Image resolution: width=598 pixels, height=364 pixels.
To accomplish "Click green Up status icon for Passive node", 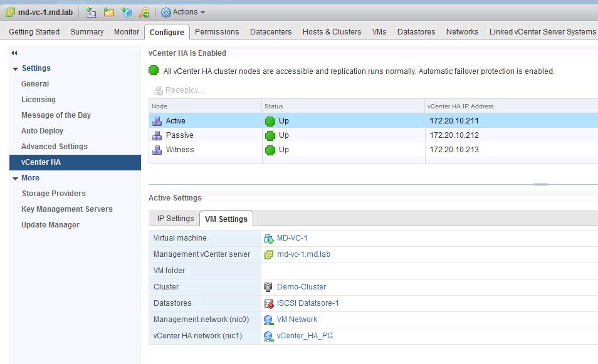I will 270,136.
